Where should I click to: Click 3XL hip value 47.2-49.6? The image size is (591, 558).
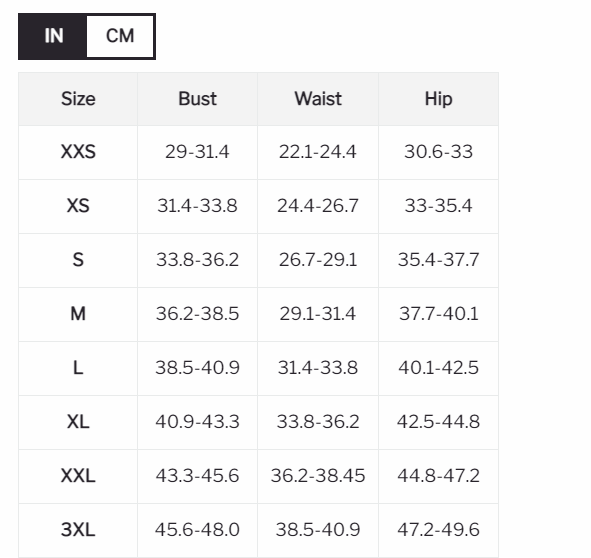pos(438,529)
